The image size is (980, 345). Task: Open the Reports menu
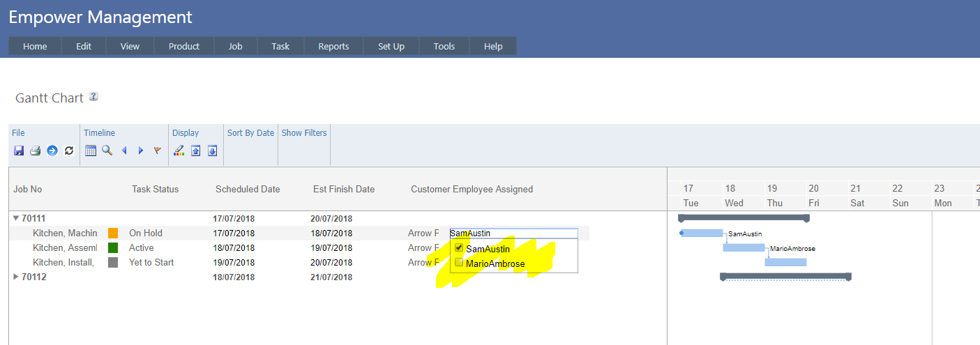pyautogui.click(x=333, y=46)
